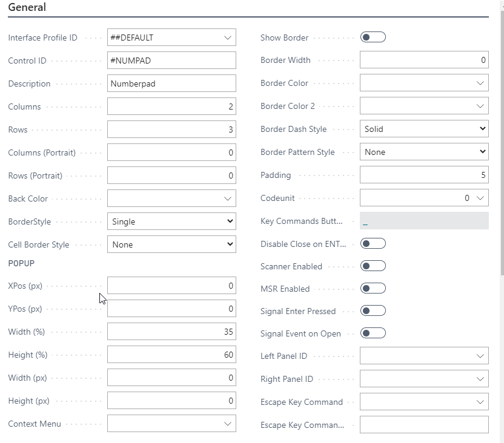Click the Control ID #NUMPAD field

[x=171, y=61]
